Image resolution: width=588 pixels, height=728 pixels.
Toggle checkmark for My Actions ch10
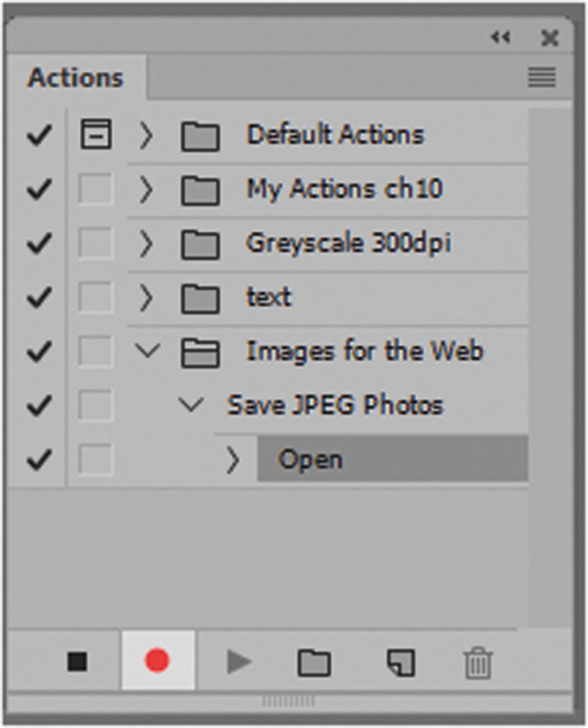(38, 189)
